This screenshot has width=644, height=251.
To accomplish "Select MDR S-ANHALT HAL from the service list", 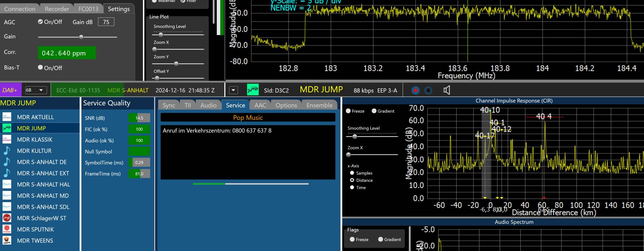I will pos(43,184).
